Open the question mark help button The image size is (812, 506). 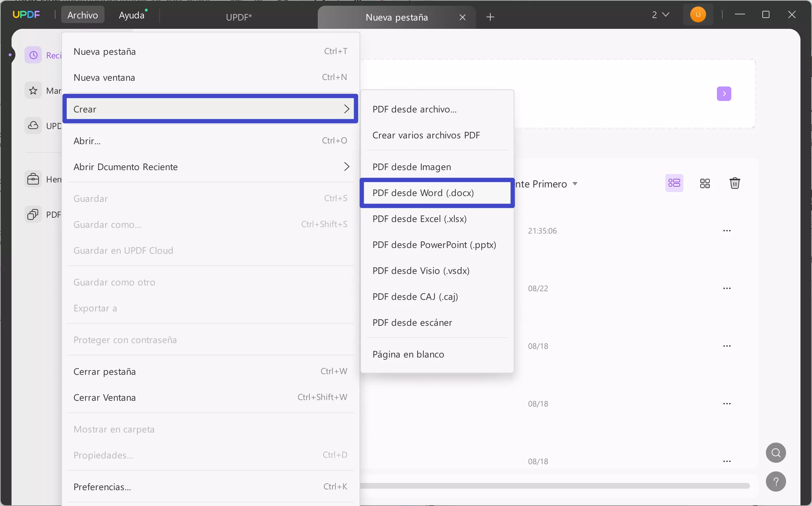776,481
